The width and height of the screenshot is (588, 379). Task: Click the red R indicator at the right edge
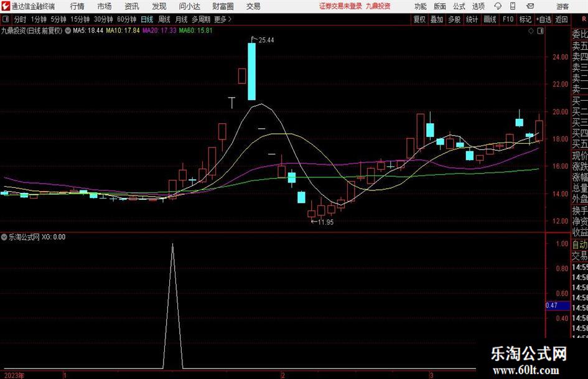coord(584,19)
